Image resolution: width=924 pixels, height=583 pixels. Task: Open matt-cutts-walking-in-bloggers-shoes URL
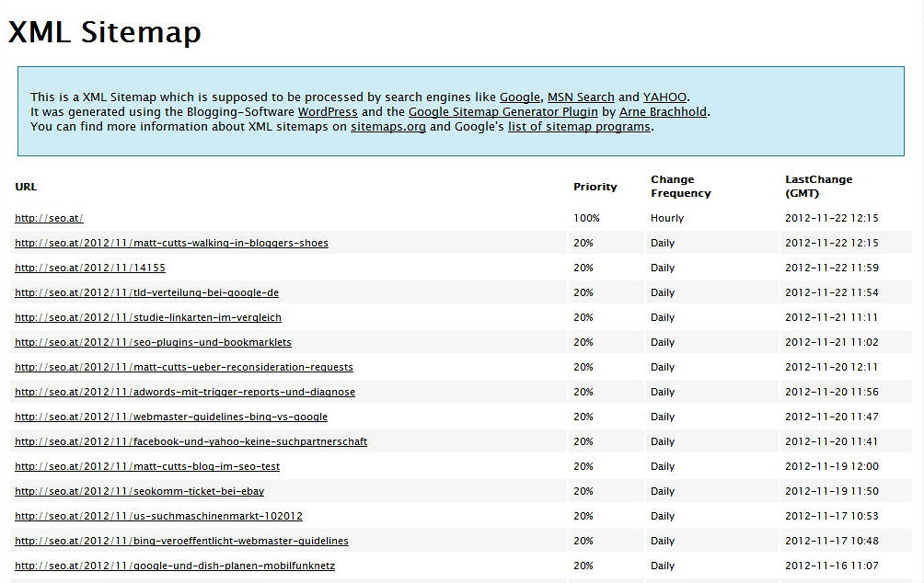click(171, 244)
